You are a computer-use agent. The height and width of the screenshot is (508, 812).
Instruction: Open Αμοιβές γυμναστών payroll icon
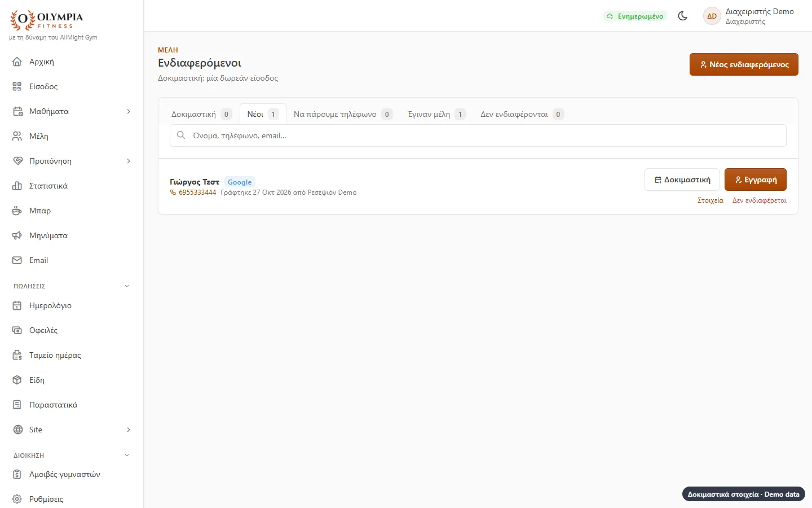[x=17, y=474]
